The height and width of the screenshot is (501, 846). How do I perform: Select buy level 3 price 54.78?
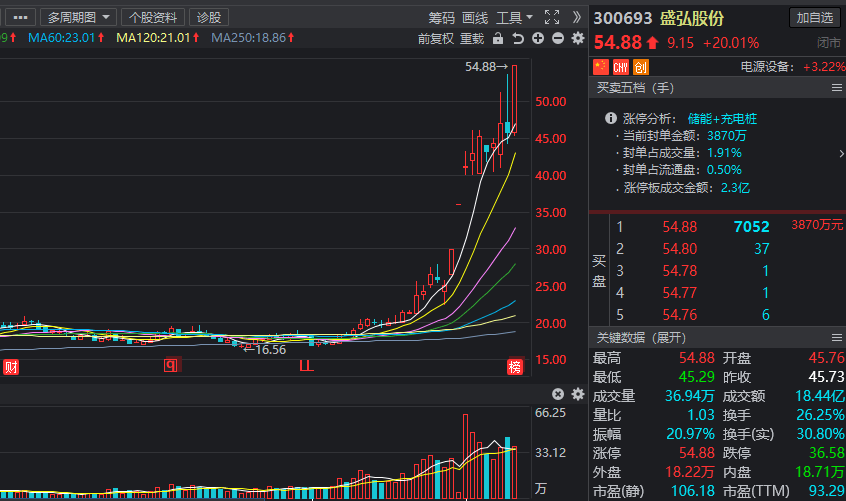coord(680,271)
